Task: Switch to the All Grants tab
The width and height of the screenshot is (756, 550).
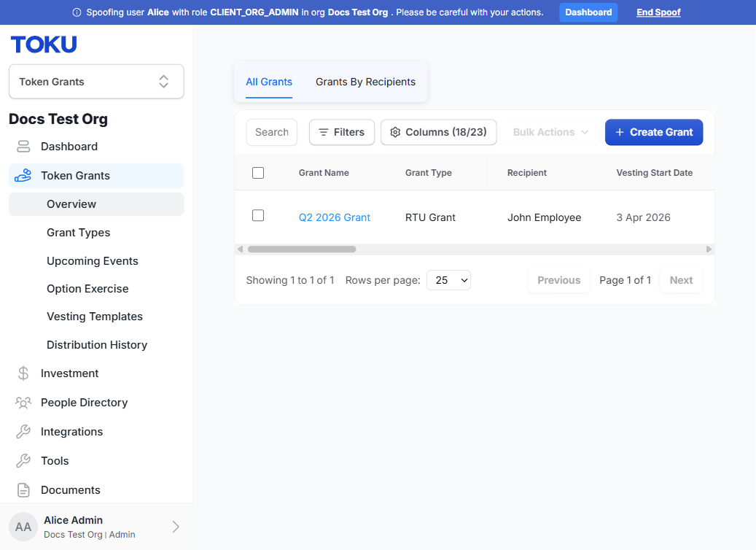Action: (x=269, y=82)
